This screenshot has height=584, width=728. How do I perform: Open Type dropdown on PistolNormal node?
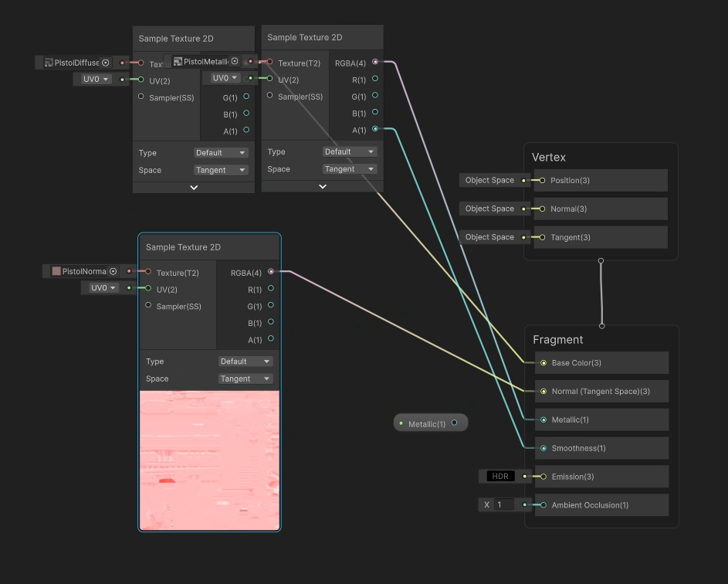245,361
